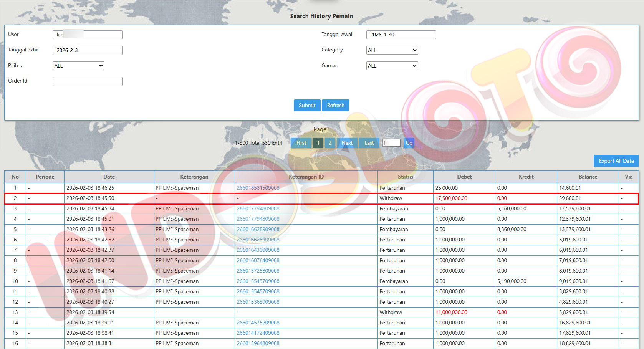This screenshot has height=349, width=644.
Task: Open the Pilih dropdown
Action: 78,66
